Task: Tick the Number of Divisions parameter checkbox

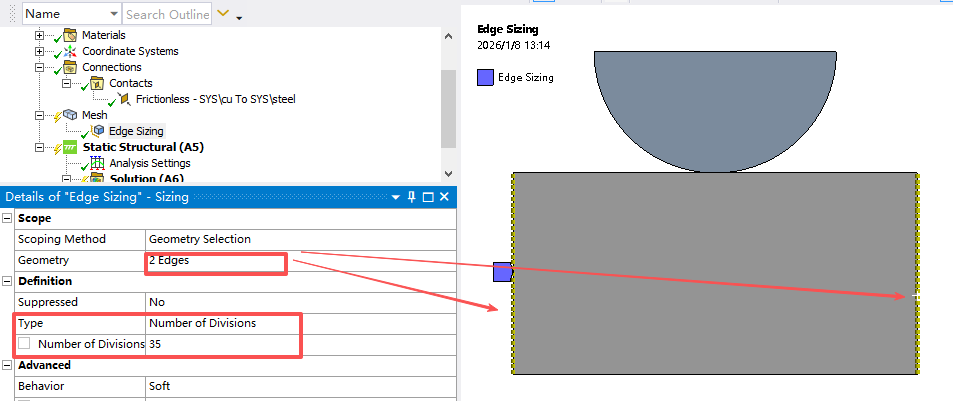Action: [x=24, y=343]
